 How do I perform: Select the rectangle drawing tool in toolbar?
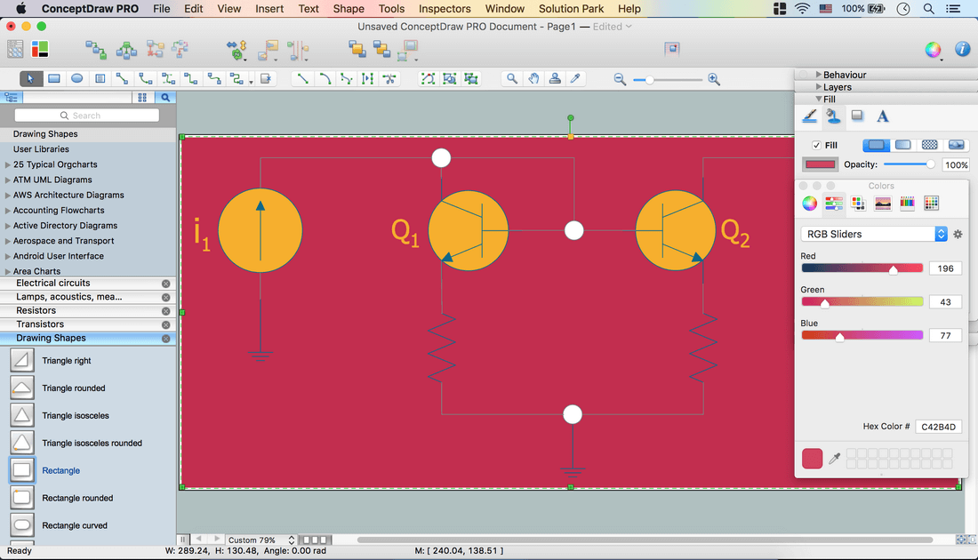(54, 78)
